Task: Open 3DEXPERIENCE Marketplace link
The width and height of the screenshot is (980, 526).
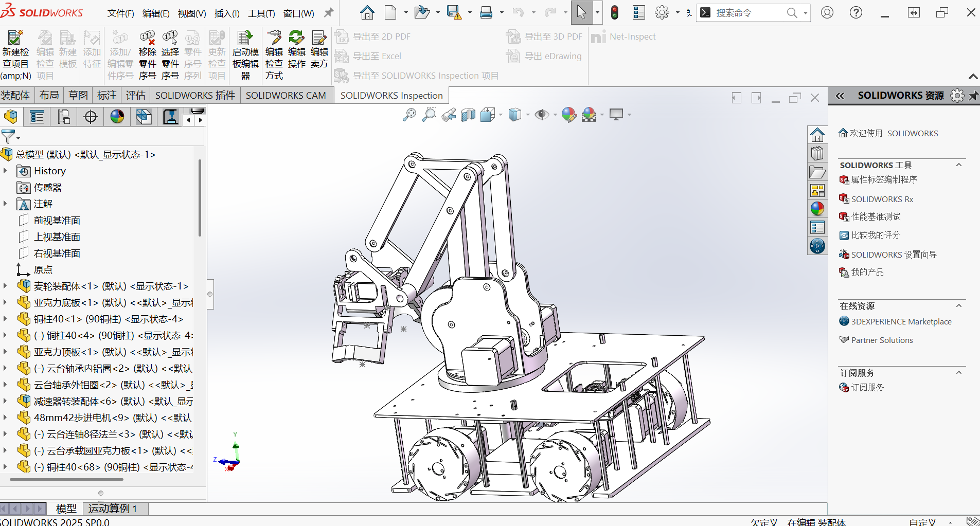Action: pyautogui.click(x=901, y=321)
